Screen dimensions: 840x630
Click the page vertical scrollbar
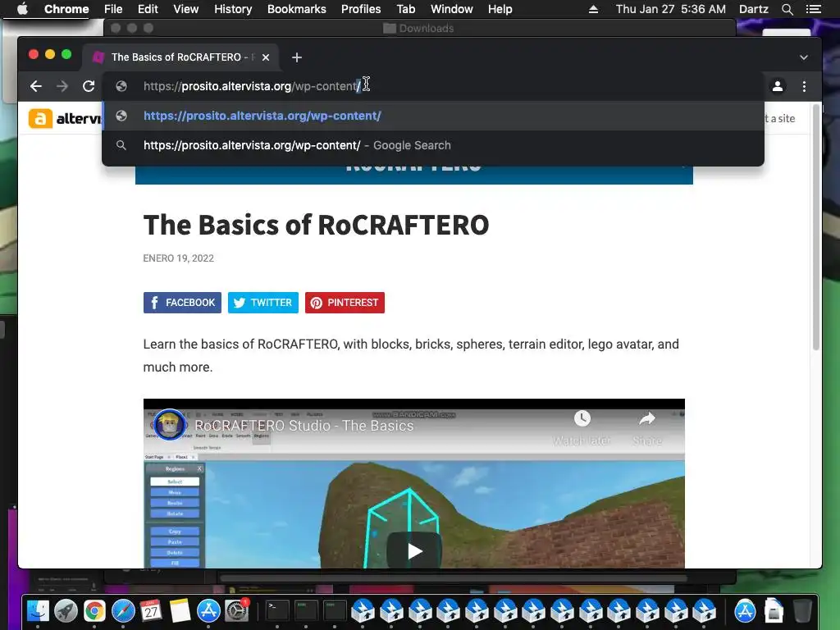click(816, 228)
